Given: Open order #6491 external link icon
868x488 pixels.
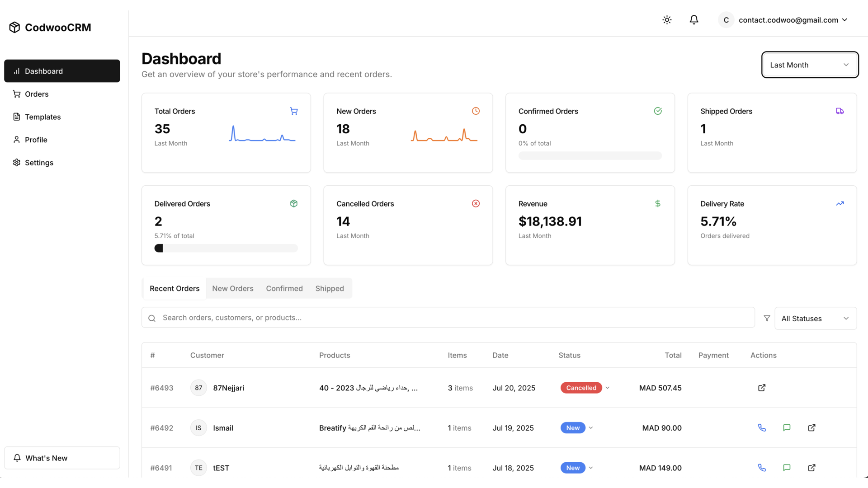Looking at the screenshot, I should pos(811,468).
